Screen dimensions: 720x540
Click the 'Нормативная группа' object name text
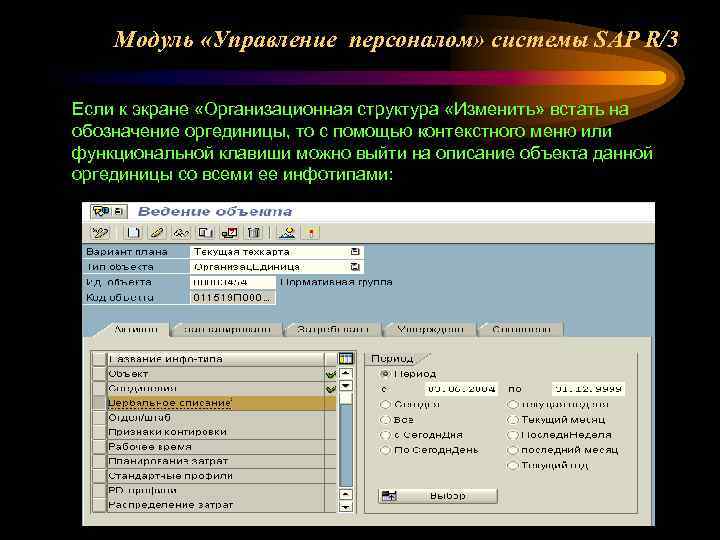(336, 282)
